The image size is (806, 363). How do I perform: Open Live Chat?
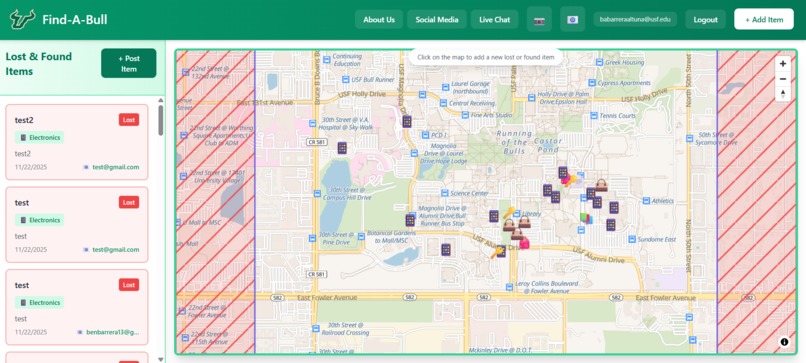point(494,20)
